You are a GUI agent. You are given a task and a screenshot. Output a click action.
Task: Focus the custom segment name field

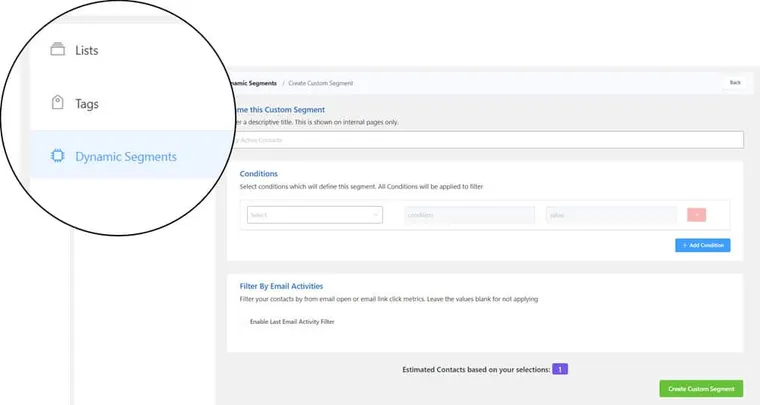[x=488, y=140]
